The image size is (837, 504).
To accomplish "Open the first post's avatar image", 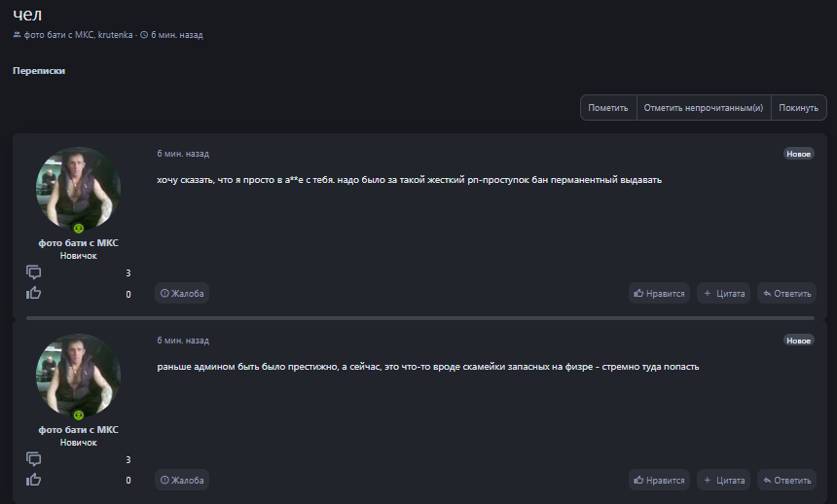I will (79, 189).
